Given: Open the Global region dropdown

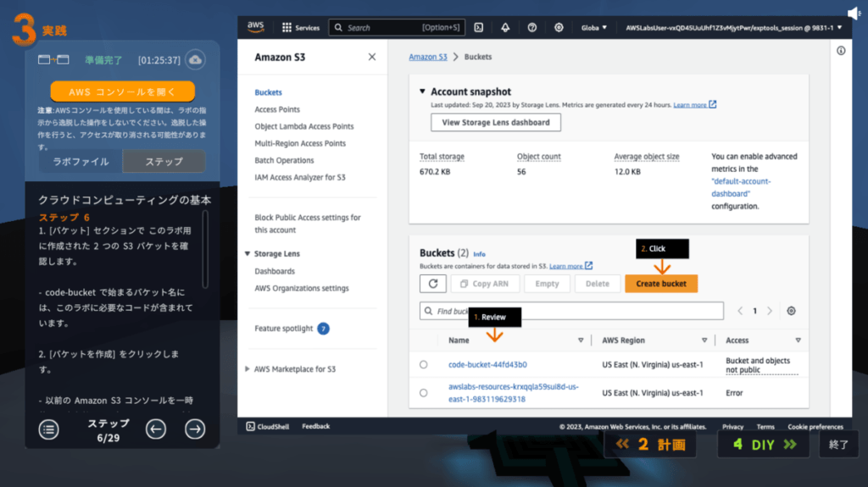Looking at the screenshot, I should (x=594, y=28).
